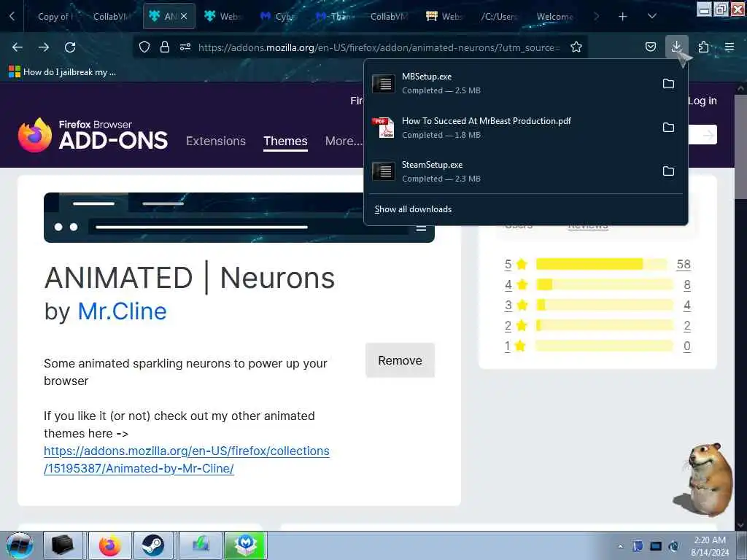Click the Log in link
This screenshot has width=747, height=560.
tap(703, 101)
